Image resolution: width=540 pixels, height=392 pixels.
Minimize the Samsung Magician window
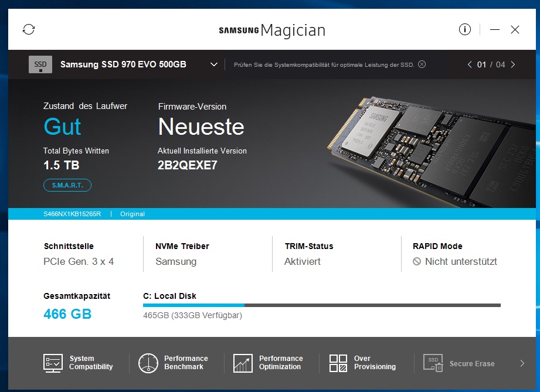[494, 30]
